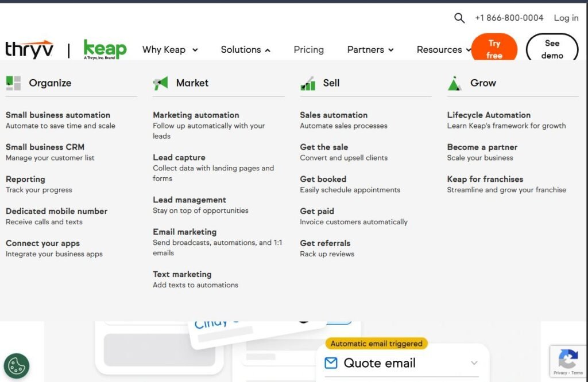The width and height of the screenshot is (588, 382).
Task: Click the reCAPTCHA badge
Action: point(568,361)
